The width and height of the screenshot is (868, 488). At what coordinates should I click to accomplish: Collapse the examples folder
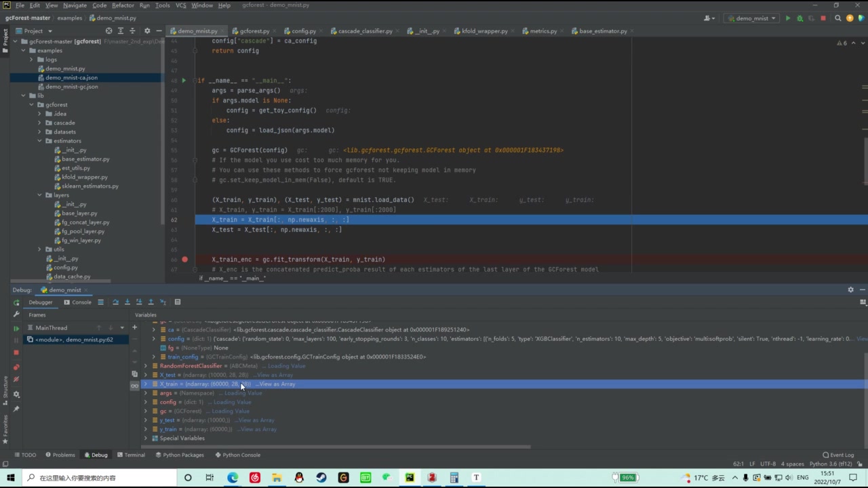coord(23,51)
